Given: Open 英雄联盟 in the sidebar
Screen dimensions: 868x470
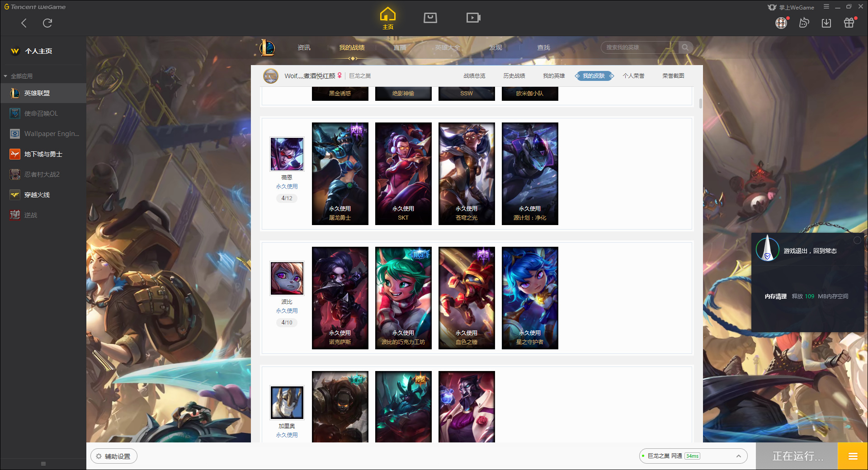Looking at the screenshot, I should [43, 93].
